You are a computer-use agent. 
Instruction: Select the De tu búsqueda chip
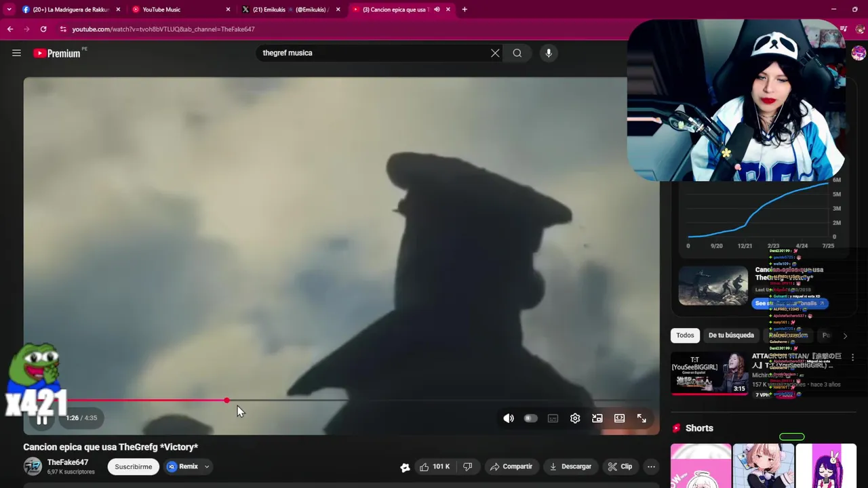(731, 335)
